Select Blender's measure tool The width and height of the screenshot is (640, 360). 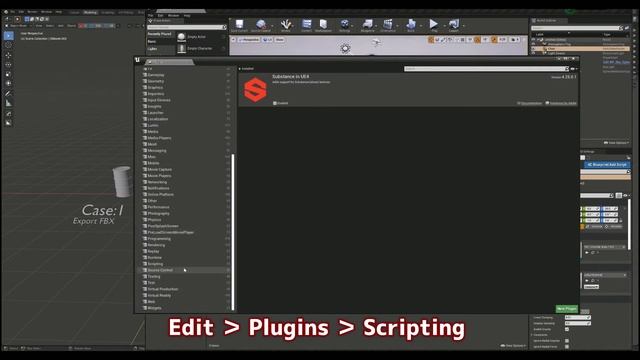click(x=8, y=103)
